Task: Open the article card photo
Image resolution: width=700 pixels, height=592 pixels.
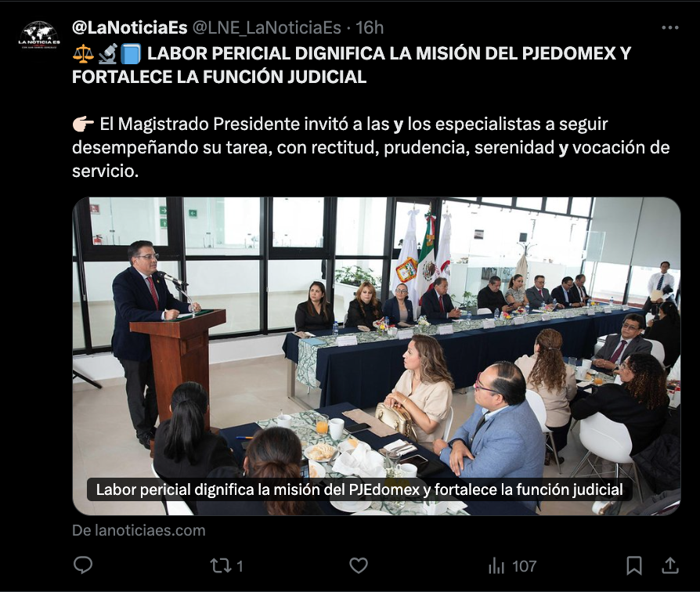Action: (377, 356)
